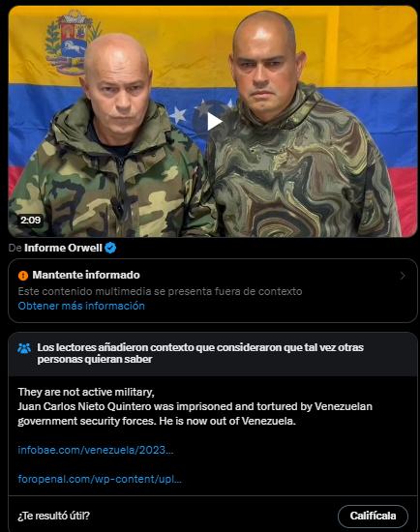Click the Mantente informado heading
The image size is (420, 532).
point(86,275)
